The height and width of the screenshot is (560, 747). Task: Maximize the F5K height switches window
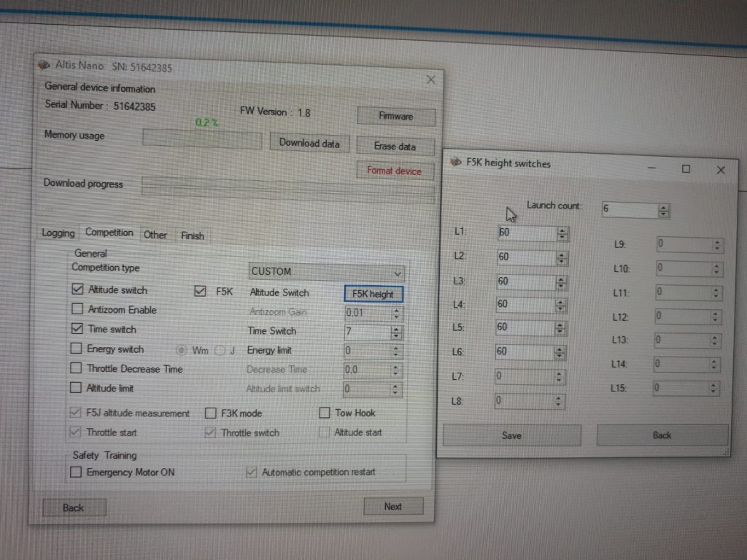(x=686, y=168)
